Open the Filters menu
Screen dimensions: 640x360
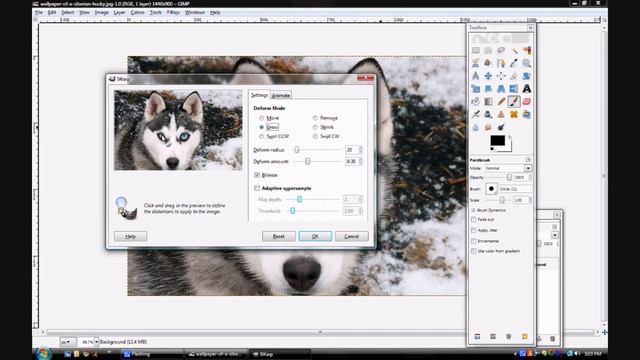(173, 13)
